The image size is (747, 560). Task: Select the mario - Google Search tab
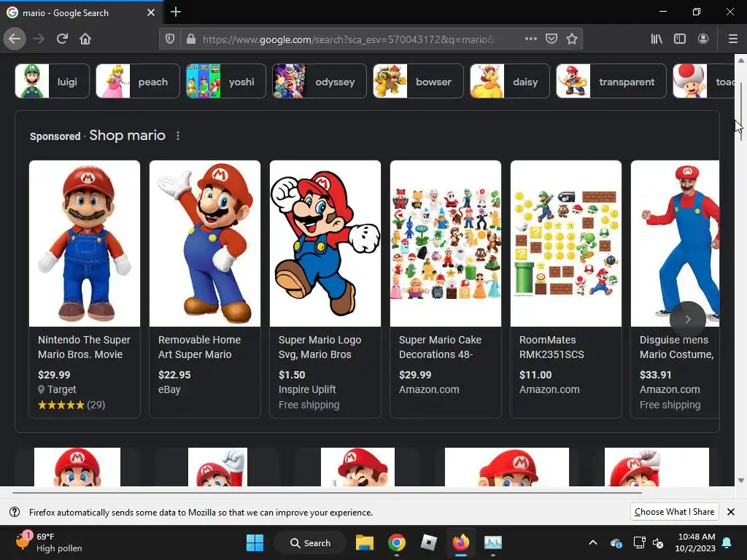[x=82, y=12]
